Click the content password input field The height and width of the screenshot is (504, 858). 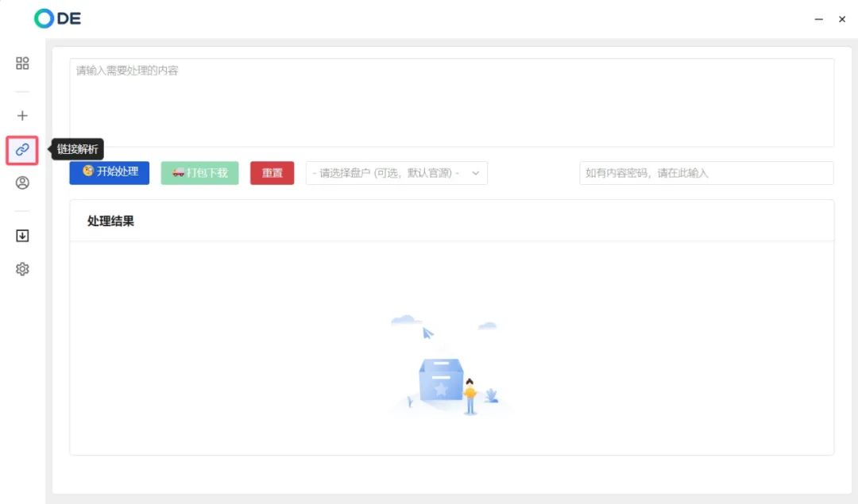click(x=705, y=173)
